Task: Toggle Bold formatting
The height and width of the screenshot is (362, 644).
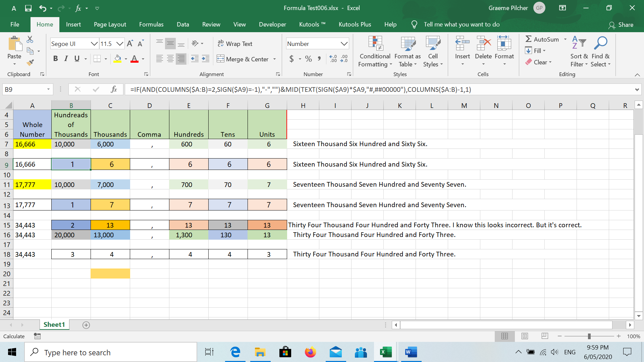Action: (56, 59)
